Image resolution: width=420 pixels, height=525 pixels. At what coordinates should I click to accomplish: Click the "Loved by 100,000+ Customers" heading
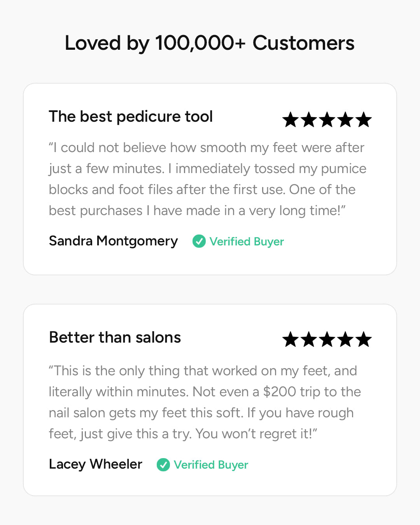pos(210,43)
